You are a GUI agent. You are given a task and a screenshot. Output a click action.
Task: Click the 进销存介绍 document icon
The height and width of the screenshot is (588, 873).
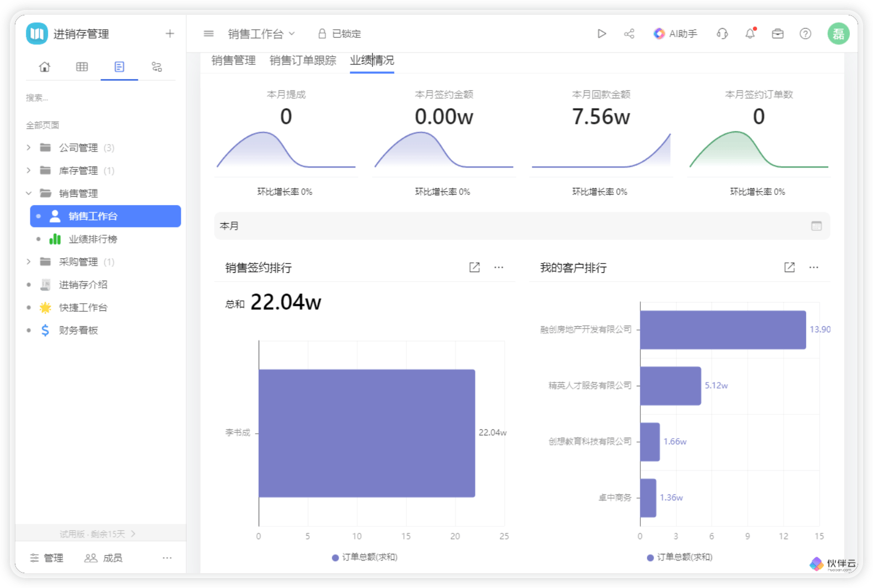[45, 284]
